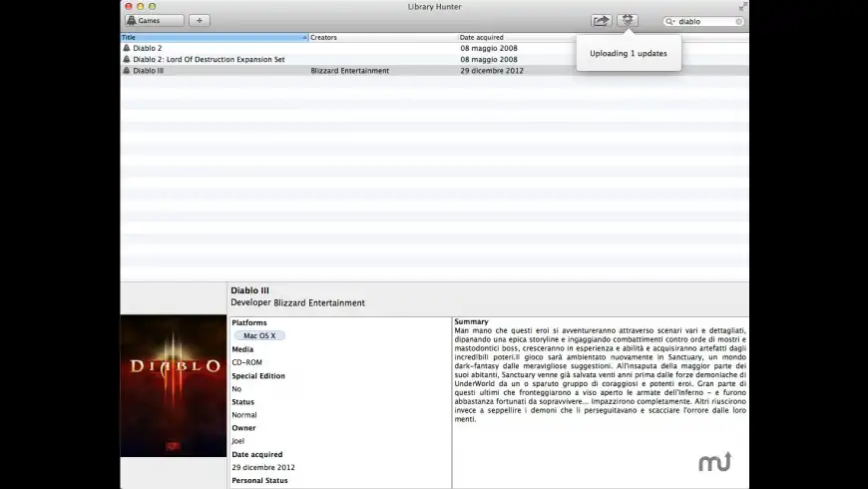868x489 pixels.
Task: Click the CD-ROM media value
Action: [246, 362]
